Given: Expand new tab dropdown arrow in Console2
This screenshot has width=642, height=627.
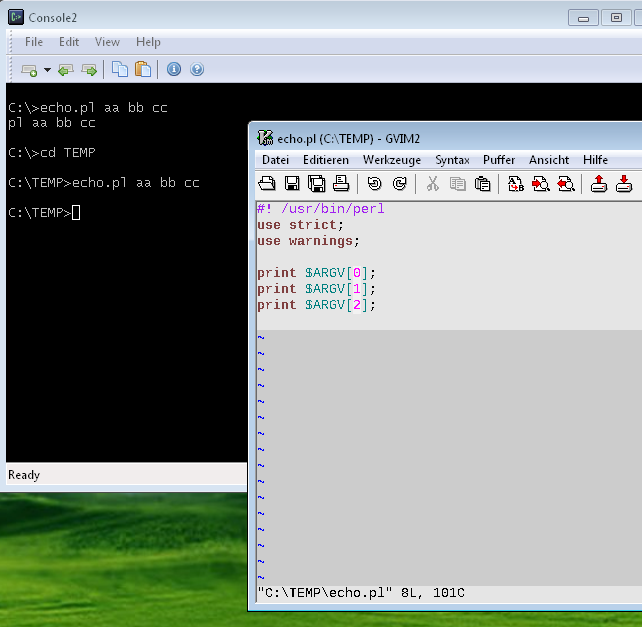Looking at the screenshot, I should coord(47,70).
